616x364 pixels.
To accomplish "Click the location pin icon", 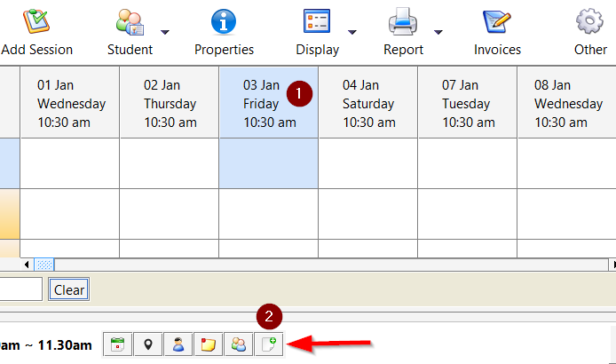I will tap(148, 344).
